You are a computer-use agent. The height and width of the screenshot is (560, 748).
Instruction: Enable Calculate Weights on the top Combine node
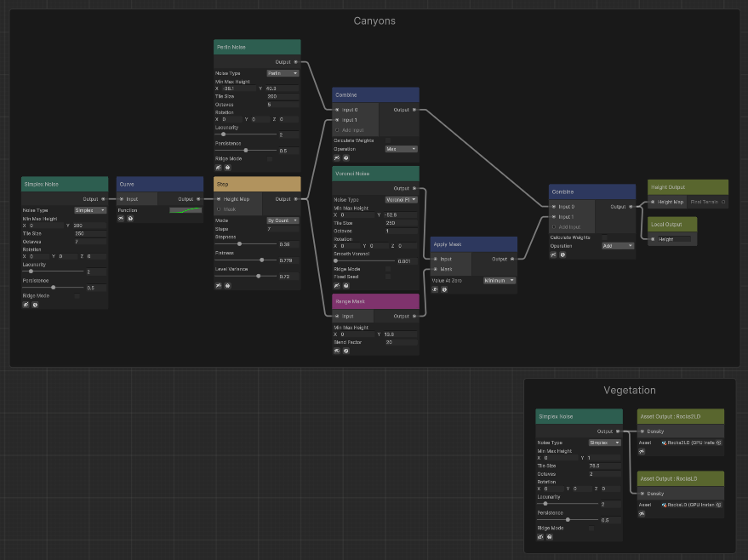coord(388,140)
